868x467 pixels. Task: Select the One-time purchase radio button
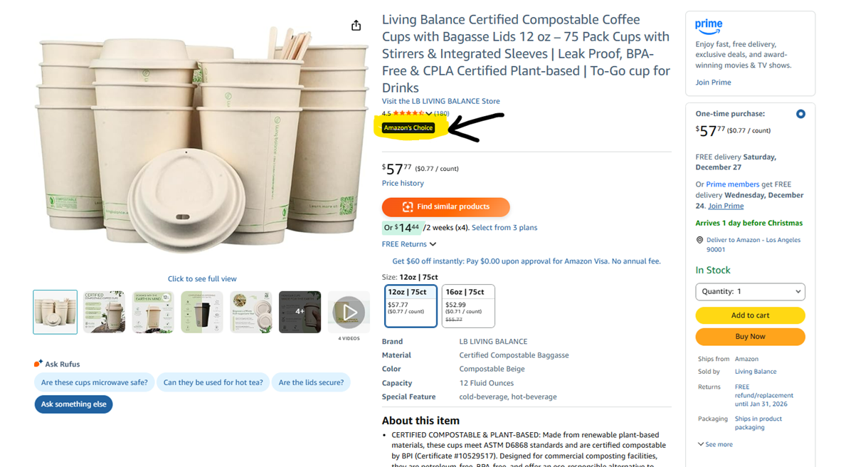pyautogui.click(x=800, y=114)
